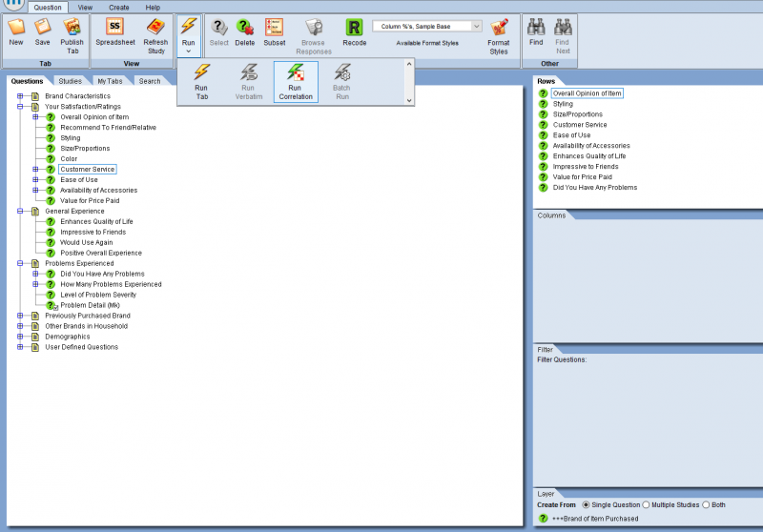Expand Previously Purchased Brand folder
763x532 pixels.
[x=20, y=316]
